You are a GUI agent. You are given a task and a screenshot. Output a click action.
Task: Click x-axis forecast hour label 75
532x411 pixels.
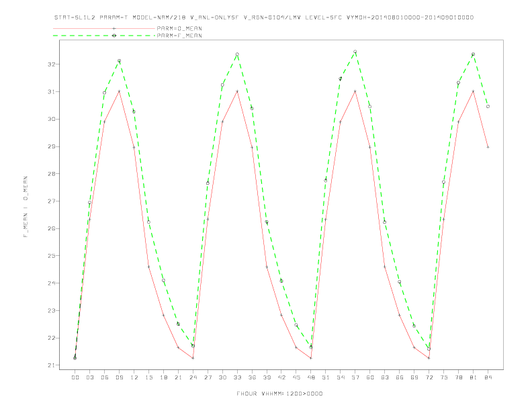point(444,377)
